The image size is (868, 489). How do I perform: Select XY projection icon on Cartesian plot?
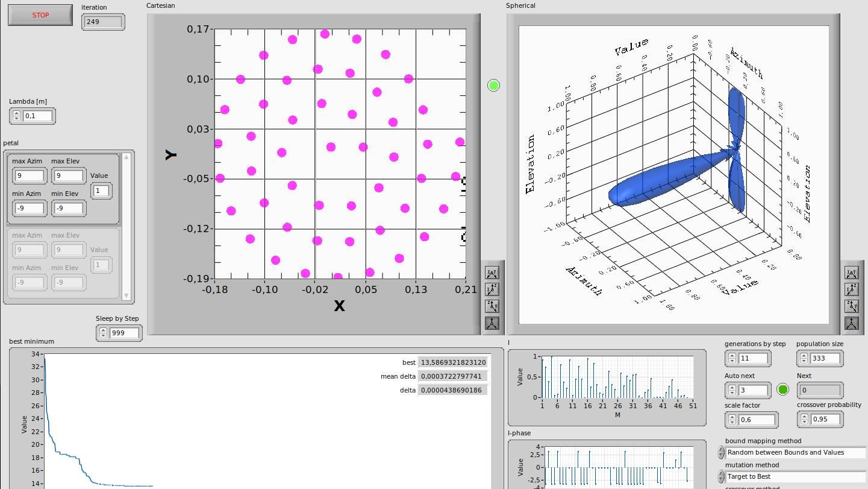pos(492,273)
